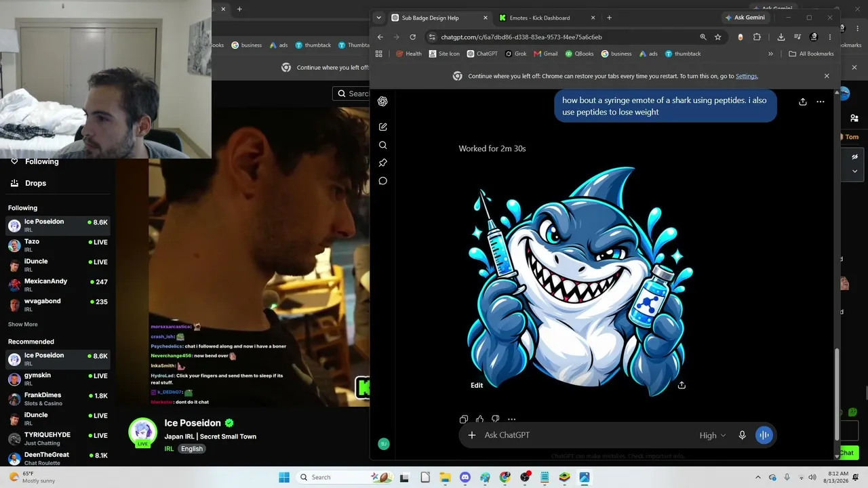
Task: Start dictation with the microphone icon
Action: coord(742,435)
